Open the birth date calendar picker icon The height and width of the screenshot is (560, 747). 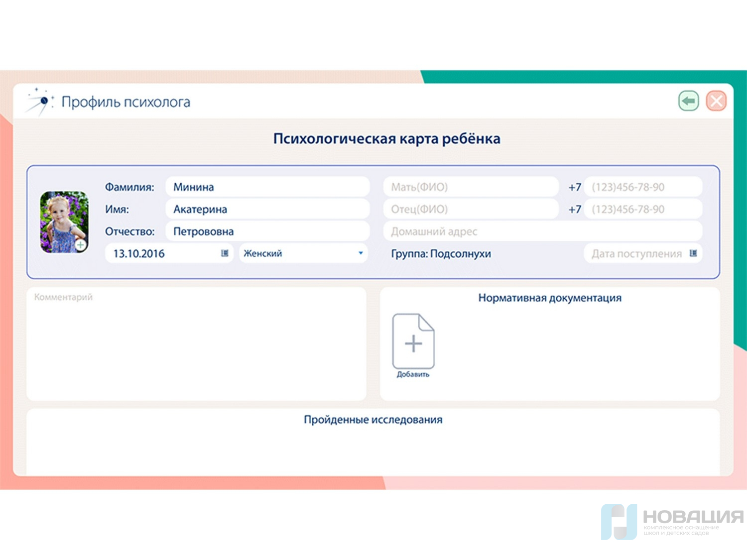click(x=225, y=253)
